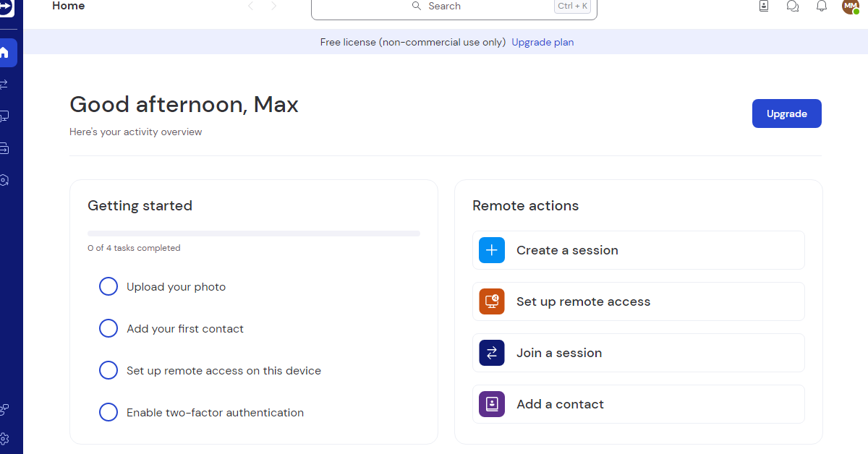Select Create a session
Viewport: 868px width, 454px height.
[x=639, y=250]
